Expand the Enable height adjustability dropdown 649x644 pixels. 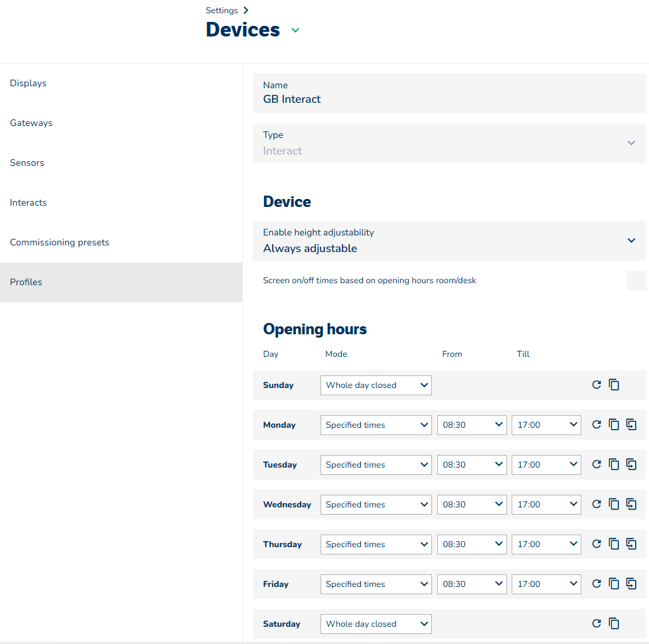tap(631, 241)
